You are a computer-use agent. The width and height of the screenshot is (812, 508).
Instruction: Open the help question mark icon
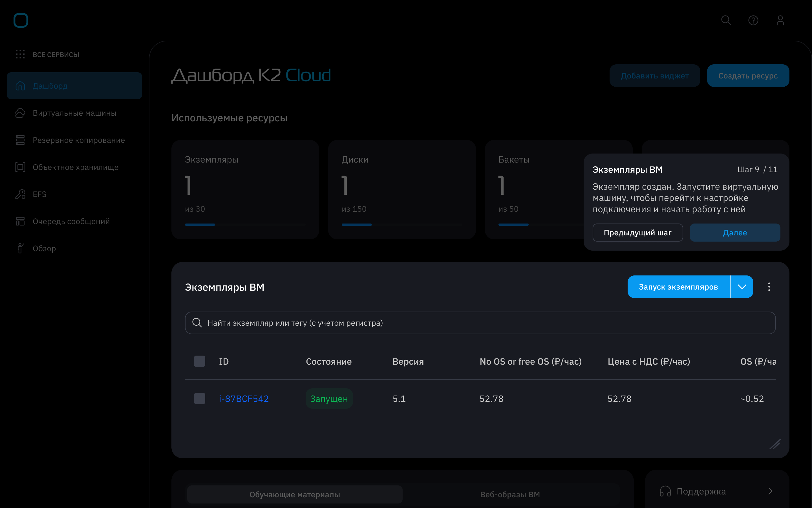click(x=753, y=20)
